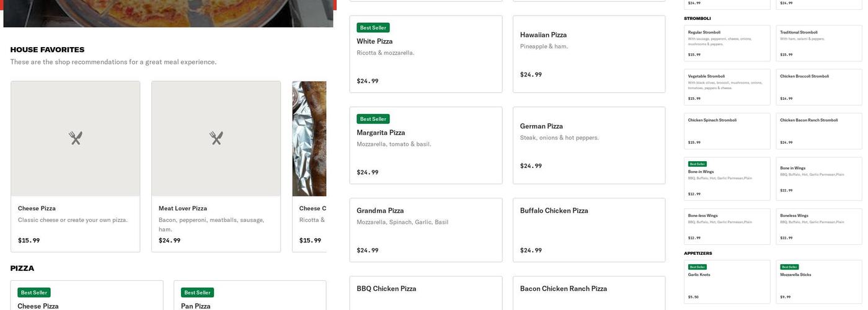Click the Best Seller badge on Margarita Pizza

pyautogui.click(x=373, y=119)
